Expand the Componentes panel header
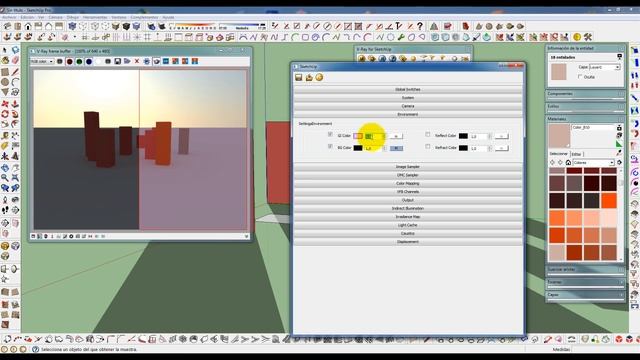This screenshot has width=640, height=360. 585,94
